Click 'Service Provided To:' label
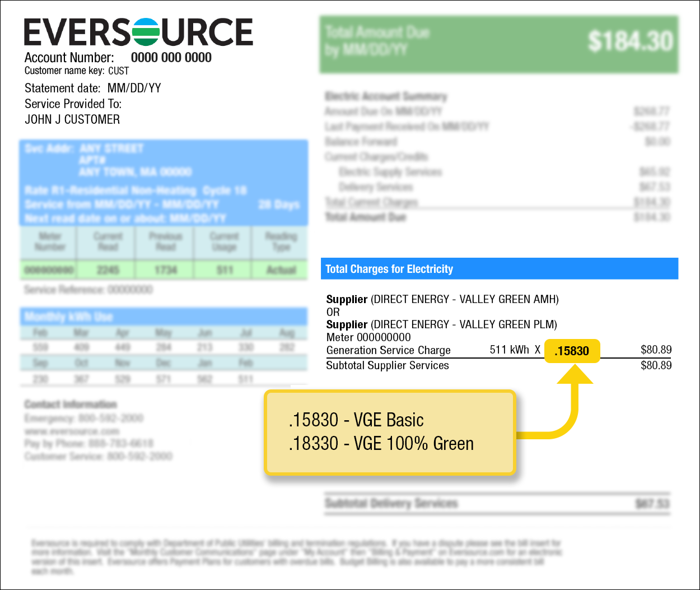Image resolution: width=700 pixels, height=590 pixels. coord(73,104)
